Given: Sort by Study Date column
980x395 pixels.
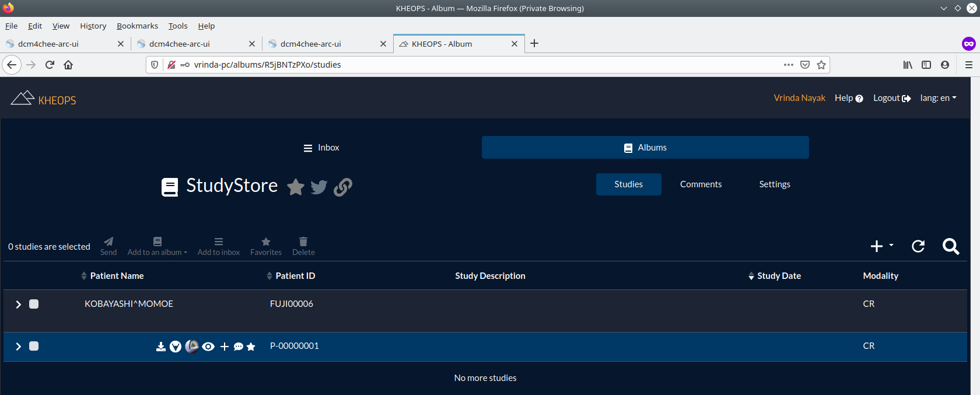Looking at the screenshot, I should [775, 275].
